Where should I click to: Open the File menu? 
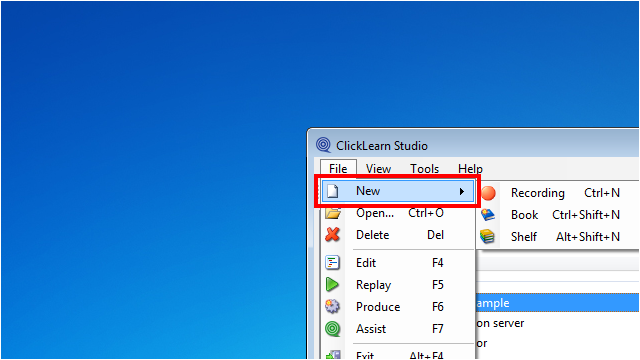[338, 169]
